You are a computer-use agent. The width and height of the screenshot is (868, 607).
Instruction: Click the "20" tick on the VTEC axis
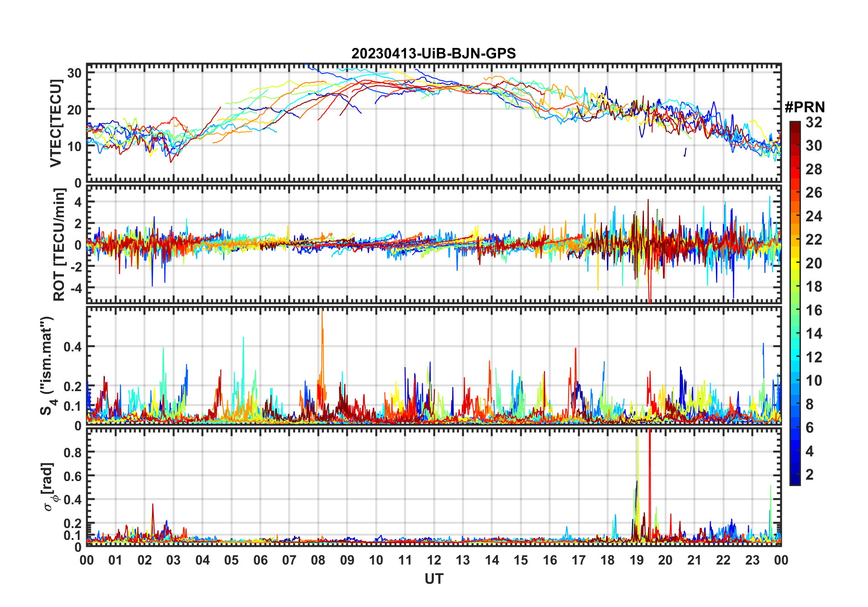[x=75, y=110]
